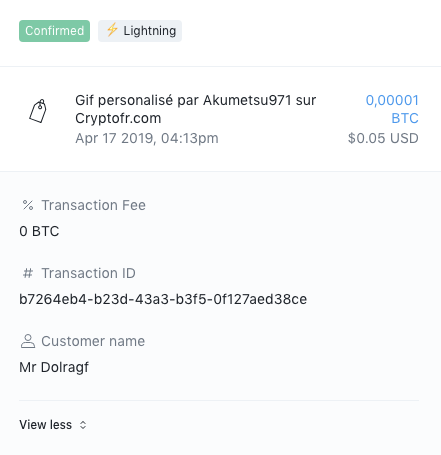441x455 pixels.
Task: Click the 0 BTC fee value
Action: pyautogui.click(x=39, y=231)
